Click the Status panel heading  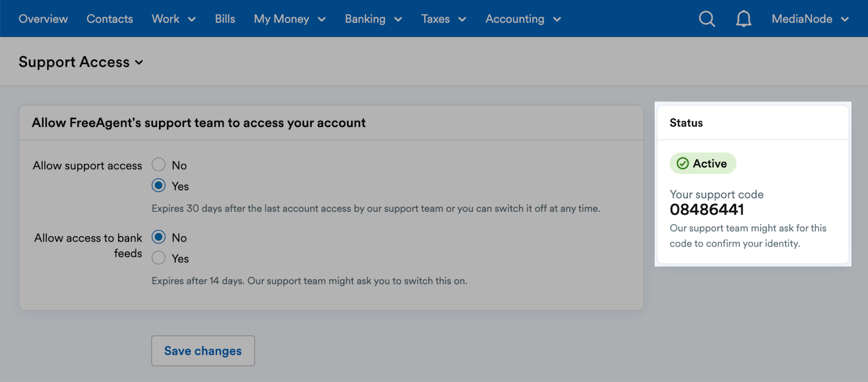pyautogui.click(x=686, y=123)
